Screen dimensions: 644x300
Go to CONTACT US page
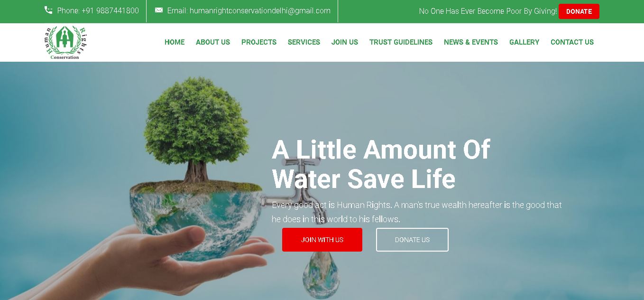pos(572,42)
